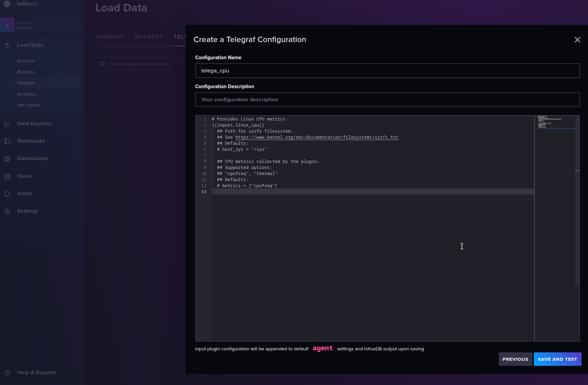
Task: Open Dashboards via its grid icon
Action: point(7,159)
